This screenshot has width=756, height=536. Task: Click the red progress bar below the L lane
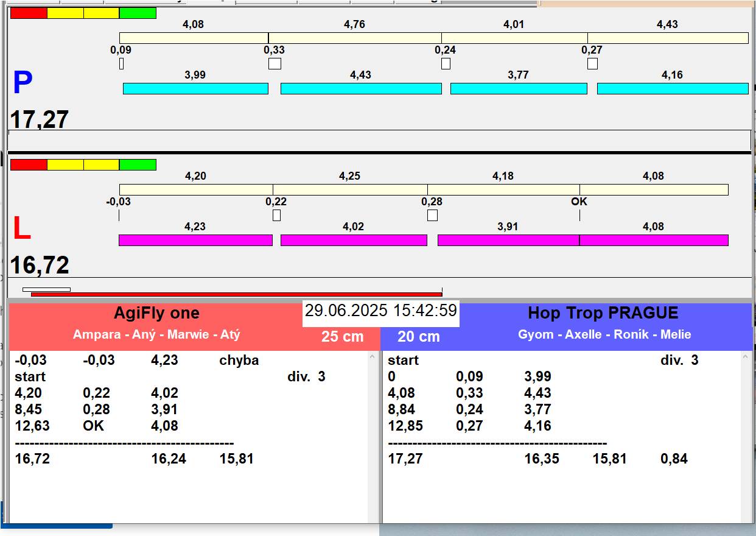pos(236,294)
